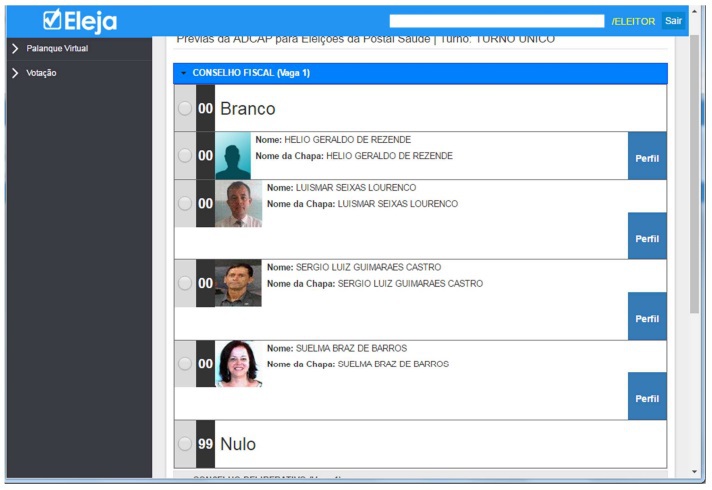The width and height of the screenshot is (712, 490).
Task: Click the white field in the header
Action: [497, 21]
